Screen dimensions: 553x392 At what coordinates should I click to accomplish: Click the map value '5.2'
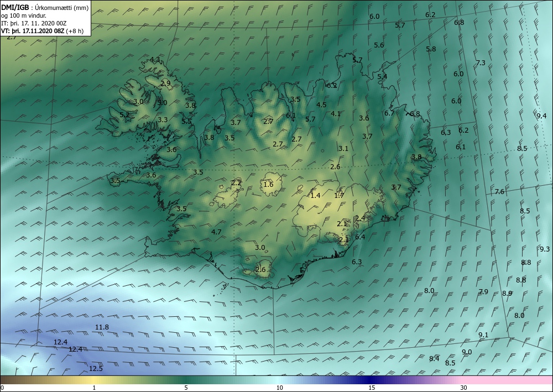124,114
